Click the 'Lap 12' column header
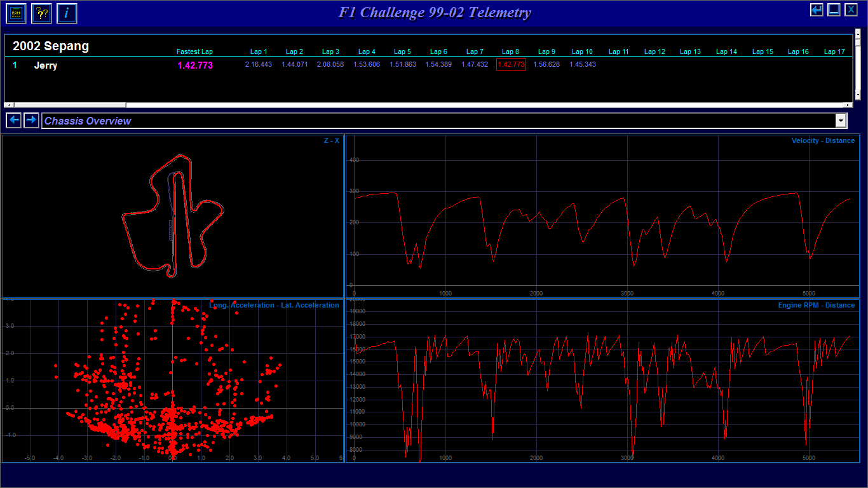Viewport: 868px width, 488px height. [x=654, y=52]
